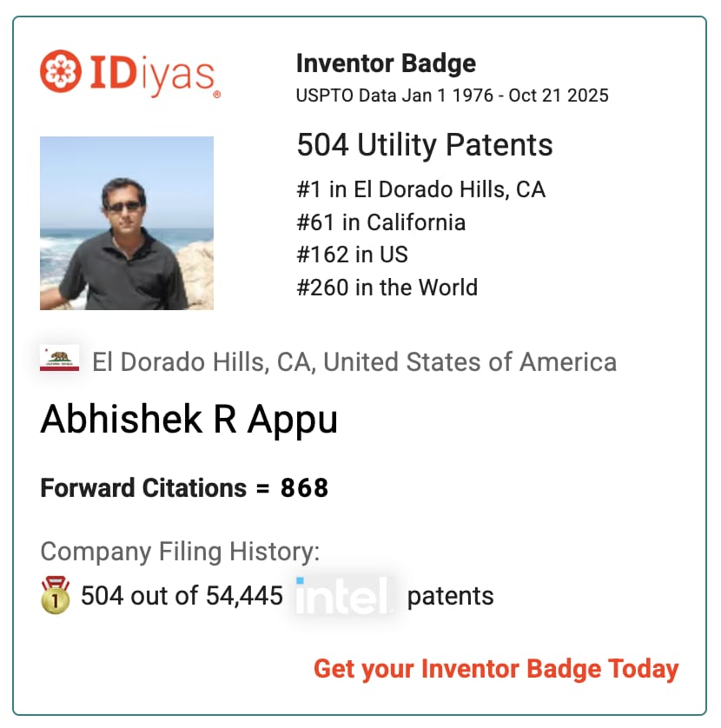Click the El Dorado Hills, CA, United States location text
Screen dimensions: 721x728
point(354,361)
